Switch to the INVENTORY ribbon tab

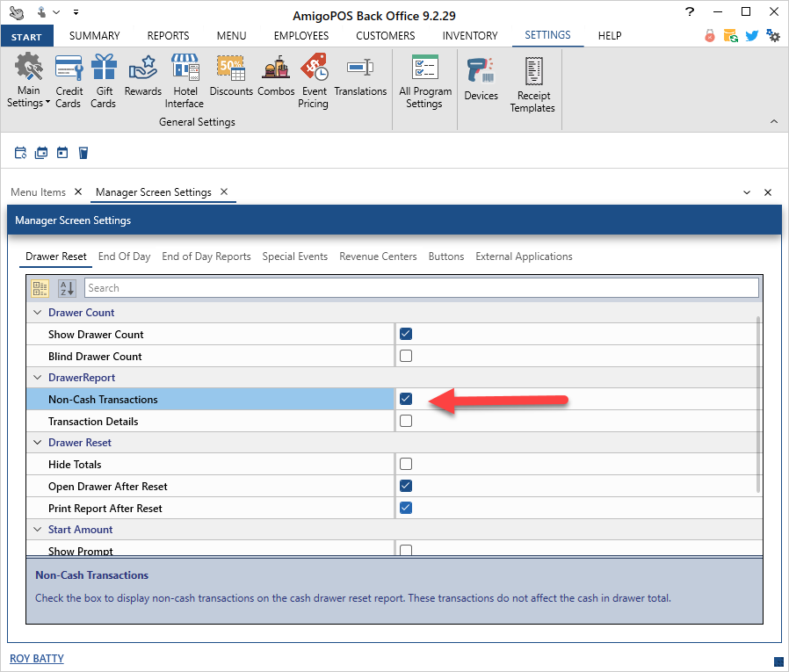tap(469, 36)
